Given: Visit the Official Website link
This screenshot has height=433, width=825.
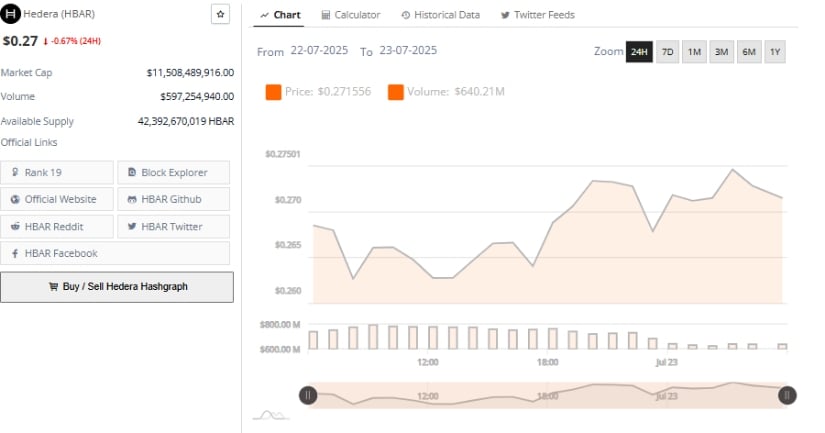Looking at the screenshot, I should 57,199.
